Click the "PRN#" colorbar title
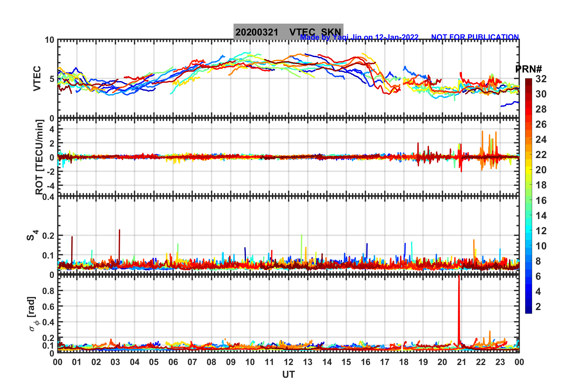 coord(529,69)
